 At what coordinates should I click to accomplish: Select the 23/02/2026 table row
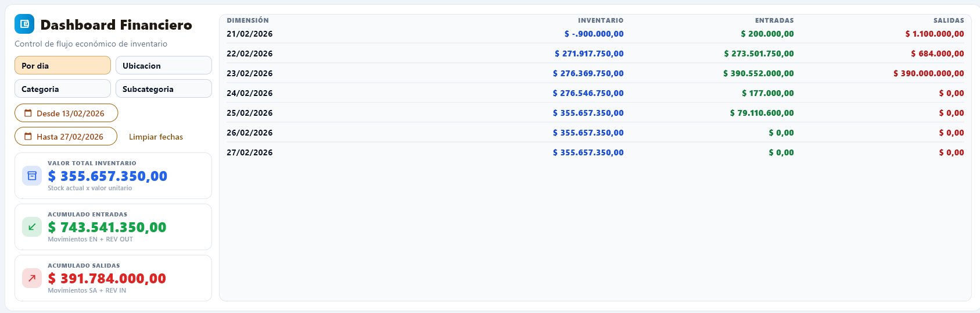click(595, 73)
